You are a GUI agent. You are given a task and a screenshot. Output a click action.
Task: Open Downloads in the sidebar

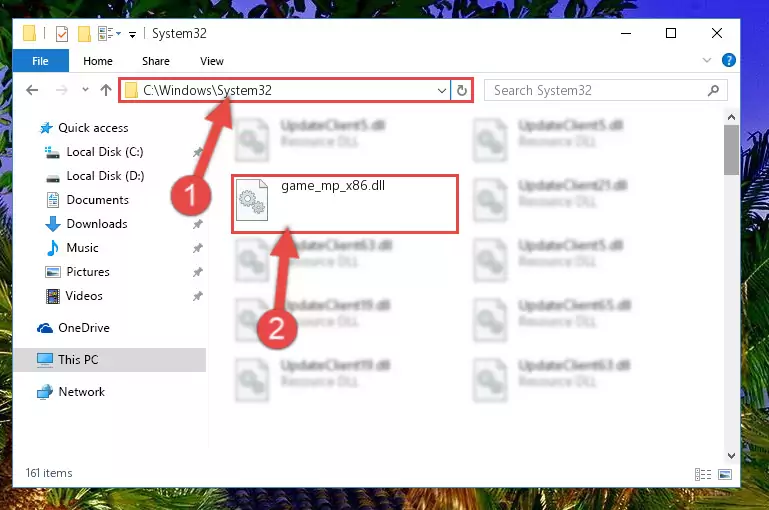97,224
